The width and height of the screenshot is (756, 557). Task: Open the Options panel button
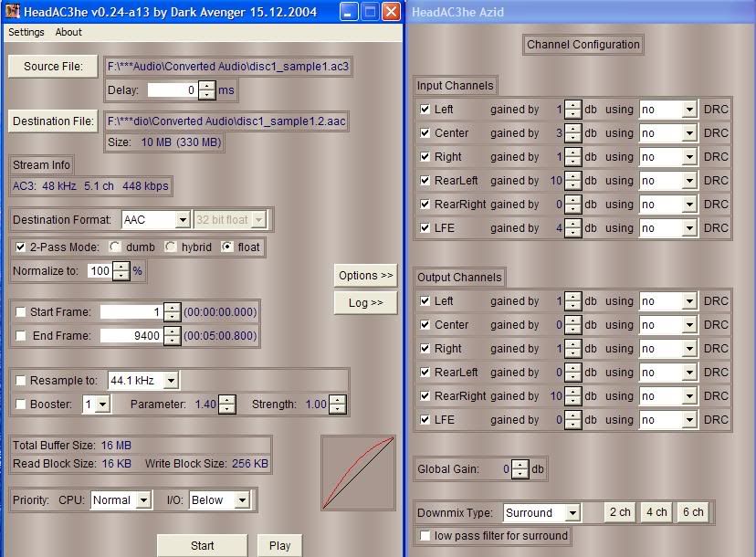(365, 276)
